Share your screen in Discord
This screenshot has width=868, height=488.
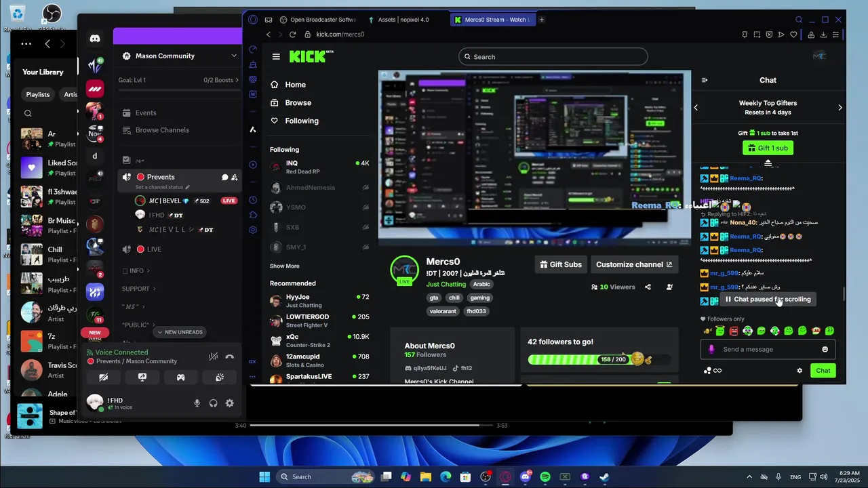coord(142,378)
